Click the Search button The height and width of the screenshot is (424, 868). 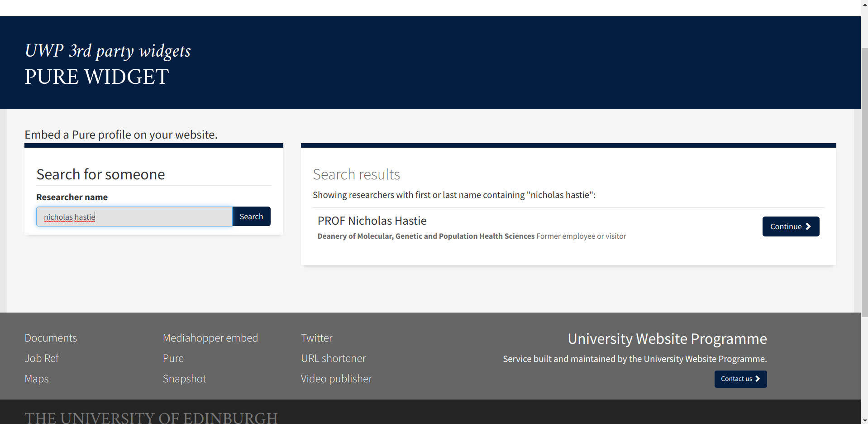tap(251, 217)
